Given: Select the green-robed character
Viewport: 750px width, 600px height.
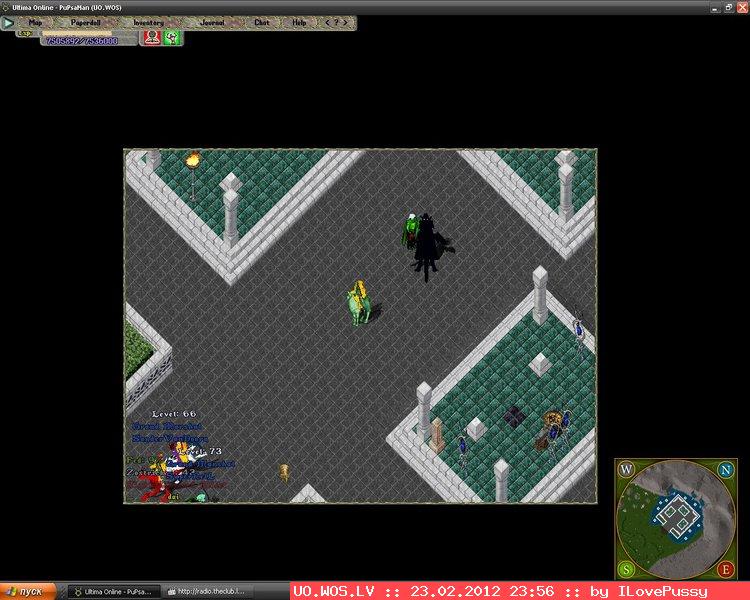Looking at the screenshot, I should (x=410, y=231).
